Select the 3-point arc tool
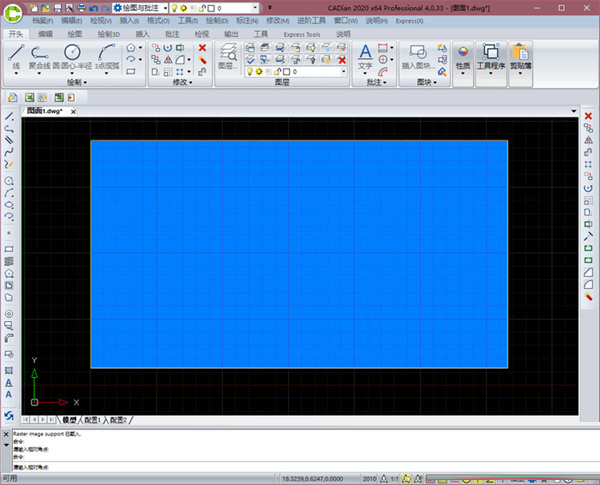This screenshot has width=600, height=485. tap(106, 56)
